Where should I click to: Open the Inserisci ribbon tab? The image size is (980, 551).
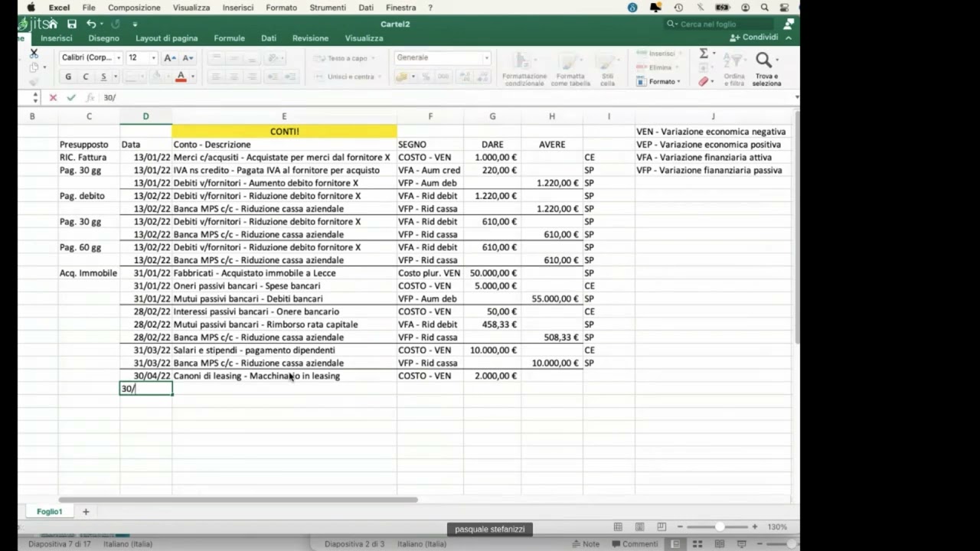tap(56, 38)
